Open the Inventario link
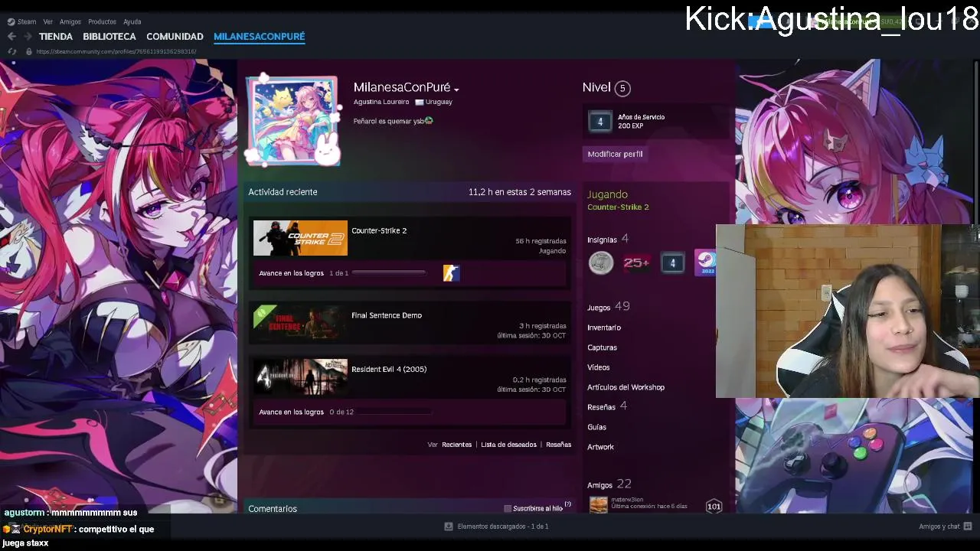The width and height of the screenshot is (980, 551). 604,328
